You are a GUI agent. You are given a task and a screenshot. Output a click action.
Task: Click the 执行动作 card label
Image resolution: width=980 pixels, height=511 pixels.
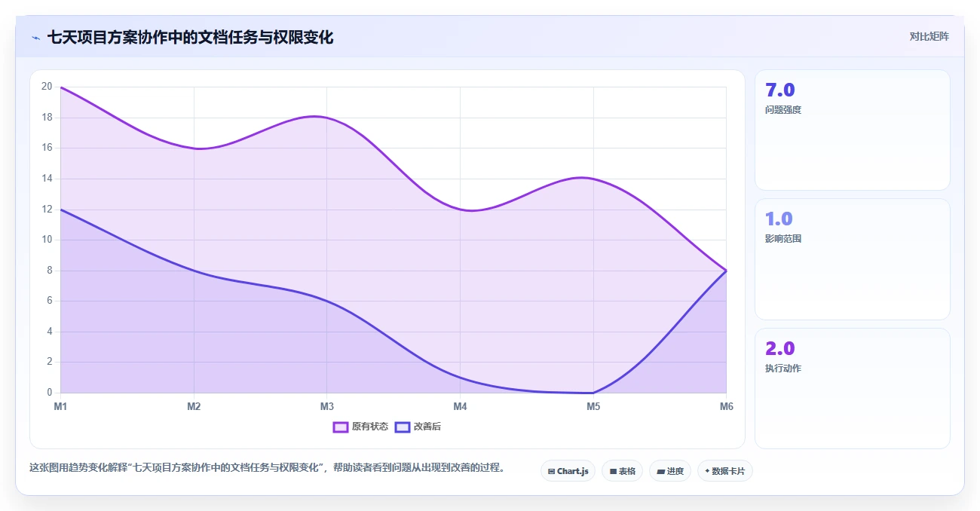pyautogui.click(x=783, y=368)
